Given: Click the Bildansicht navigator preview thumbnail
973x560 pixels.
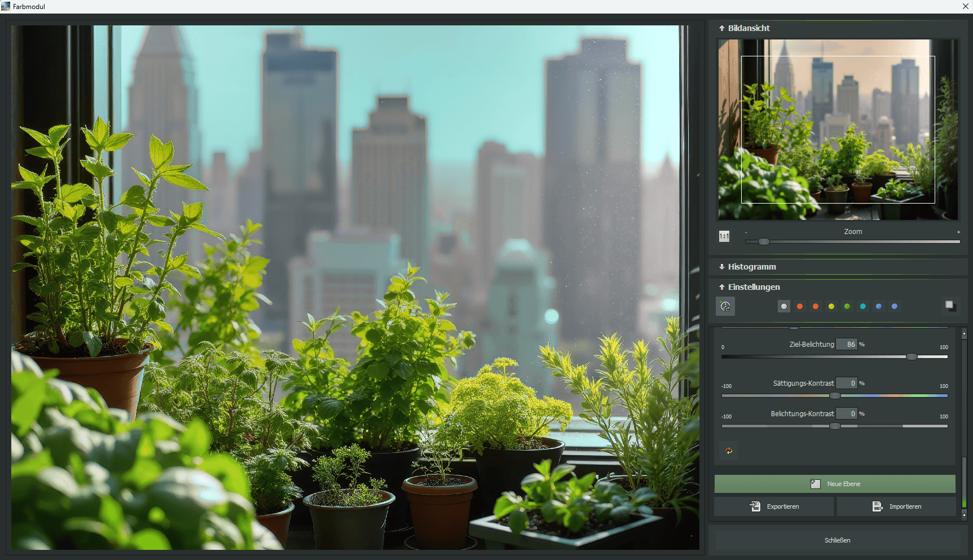Looking at the screenshot, I should [x=838, y=129].
